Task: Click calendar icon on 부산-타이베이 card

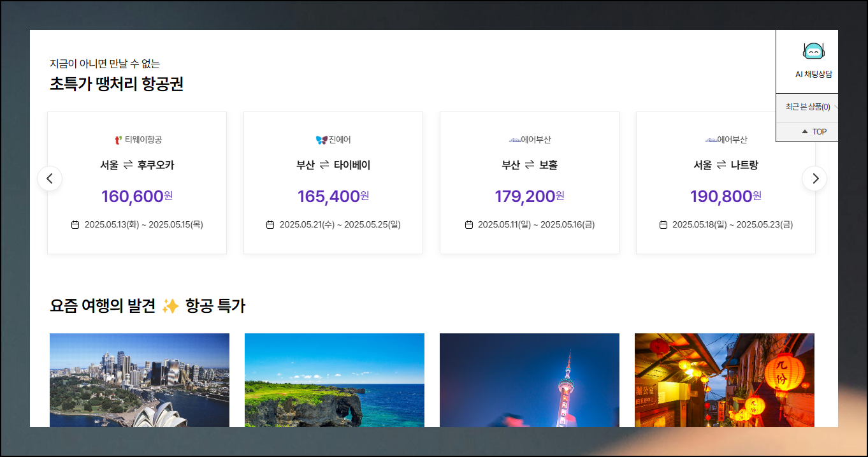Action: 270,224
